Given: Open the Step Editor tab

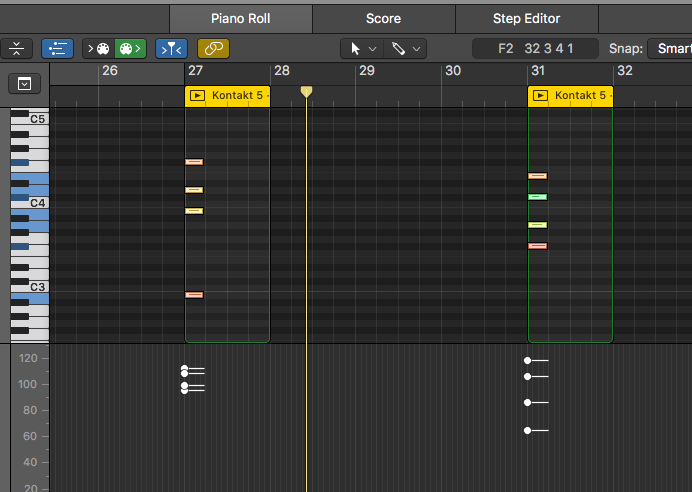Looking at the screenshot, I should [527, 19].
